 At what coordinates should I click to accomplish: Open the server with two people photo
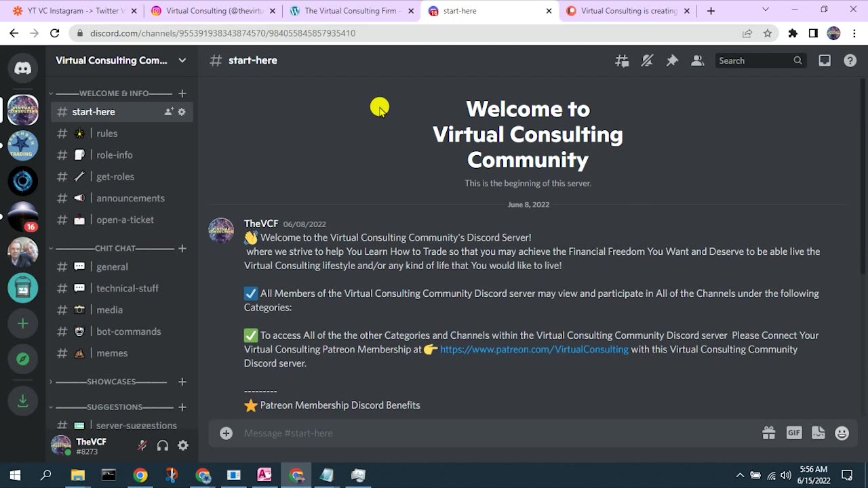tap(22, 252)
